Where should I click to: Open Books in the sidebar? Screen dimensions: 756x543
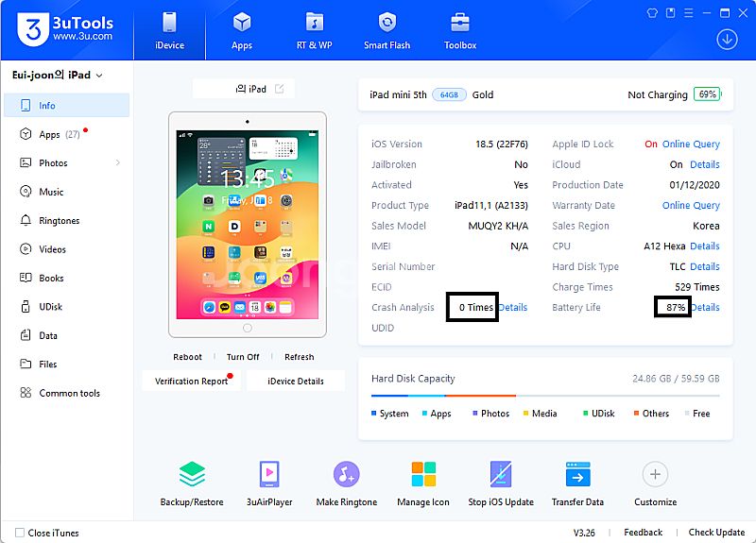click(x=66, y=278)
